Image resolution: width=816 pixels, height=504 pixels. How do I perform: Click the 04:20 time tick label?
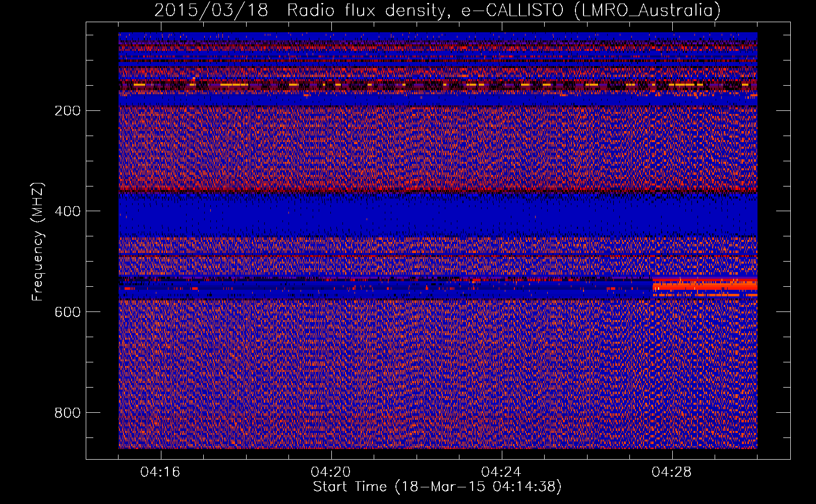tap(331, 472)
